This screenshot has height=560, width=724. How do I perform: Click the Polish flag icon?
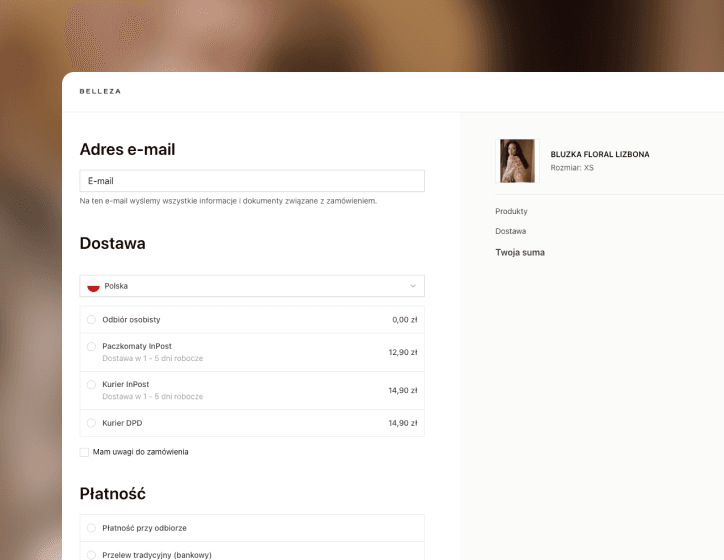[93, 286]
